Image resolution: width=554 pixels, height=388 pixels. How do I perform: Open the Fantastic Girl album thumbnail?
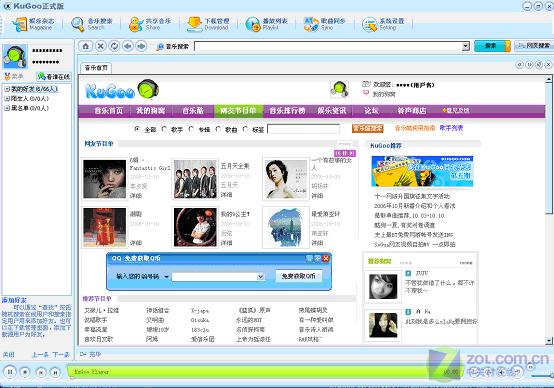pyautogui.click(x=104, y=179)
